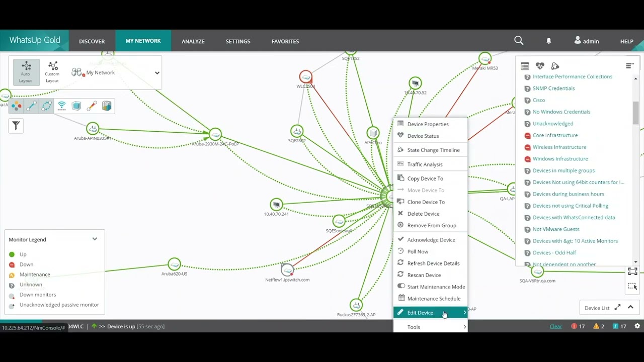Open the Not VMware Guests group
The image size is (644, 362).
coord(556,229)
